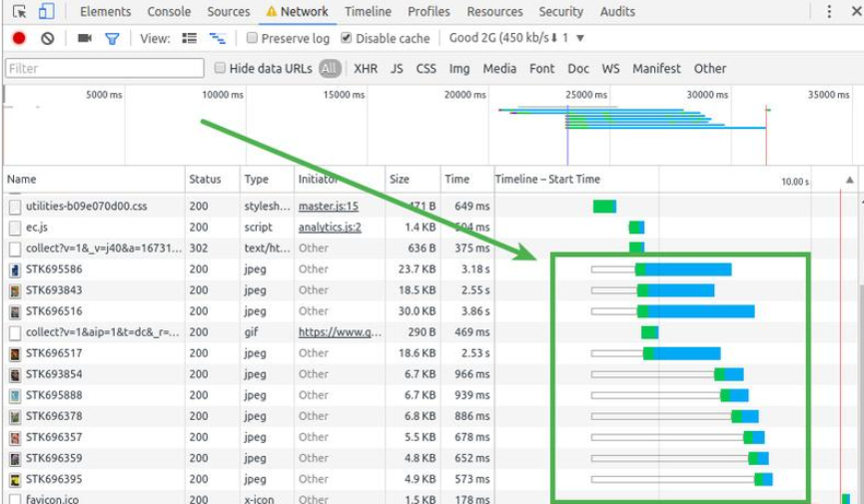Sort by the Status column header
Screen dimensions: 864x504
pos(212,180)
